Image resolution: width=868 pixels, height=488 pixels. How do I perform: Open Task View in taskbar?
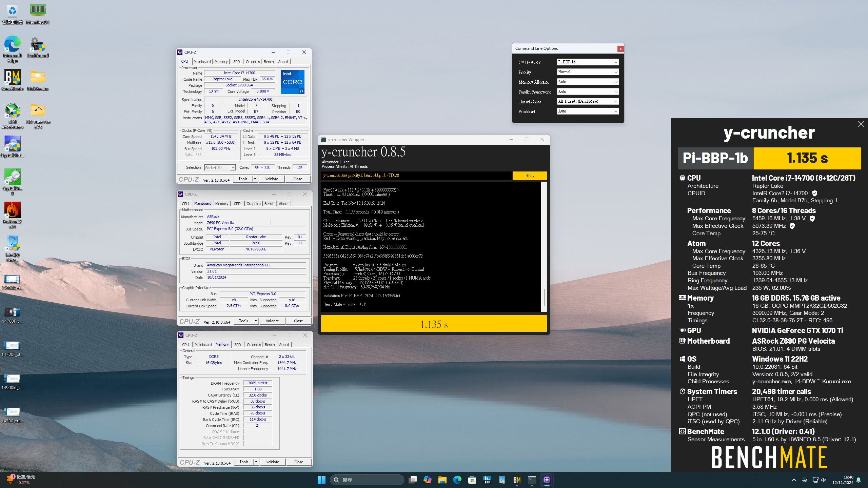pos(413,480)
